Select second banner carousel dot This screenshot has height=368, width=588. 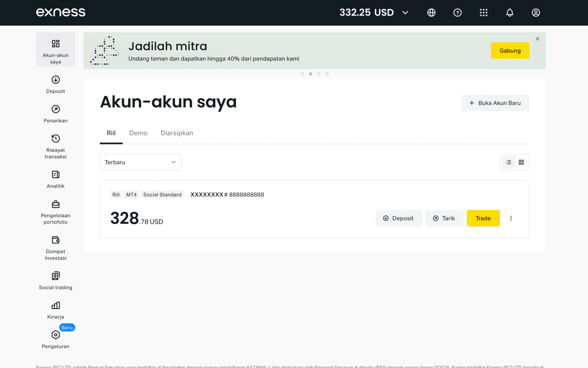[x=311, y=74]
